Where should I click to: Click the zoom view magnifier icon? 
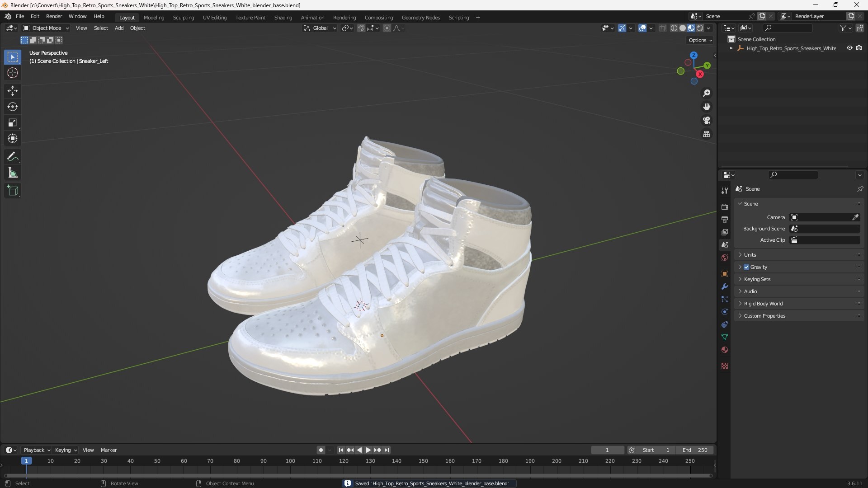pos(707,93)
